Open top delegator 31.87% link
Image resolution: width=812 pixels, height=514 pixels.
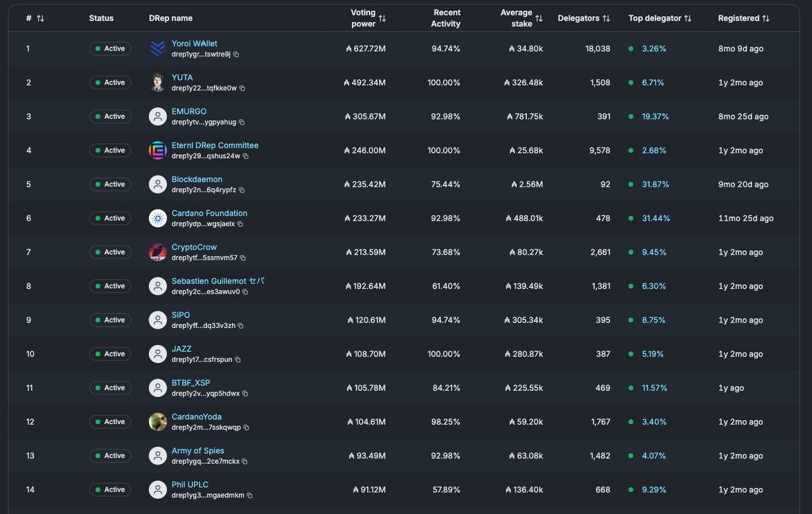click(x=655, y=184)
